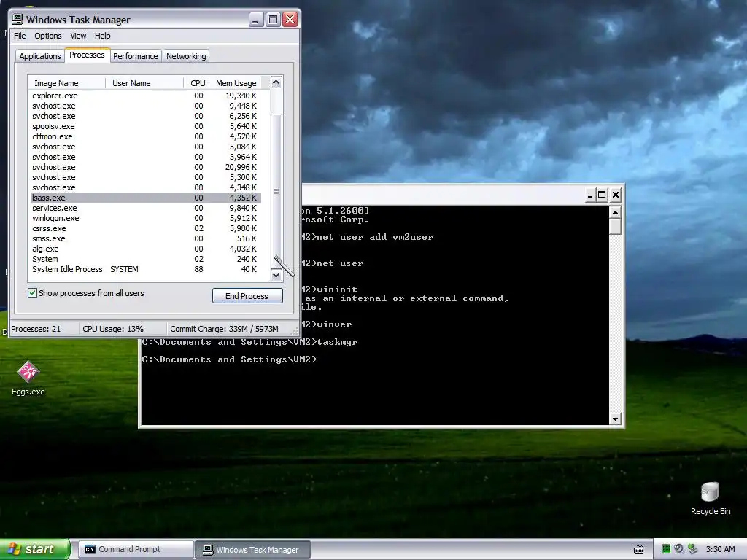Switch to the Networking tab
The width and height of the screenshot is (747, 560).
[x=186, y=56]
